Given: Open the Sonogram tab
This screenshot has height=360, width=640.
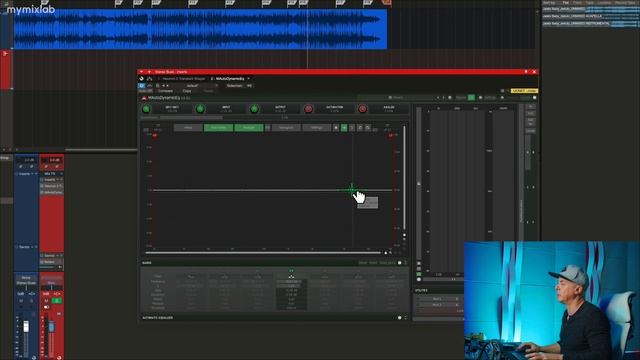Looking at the screenshot, I should point(286,128).
